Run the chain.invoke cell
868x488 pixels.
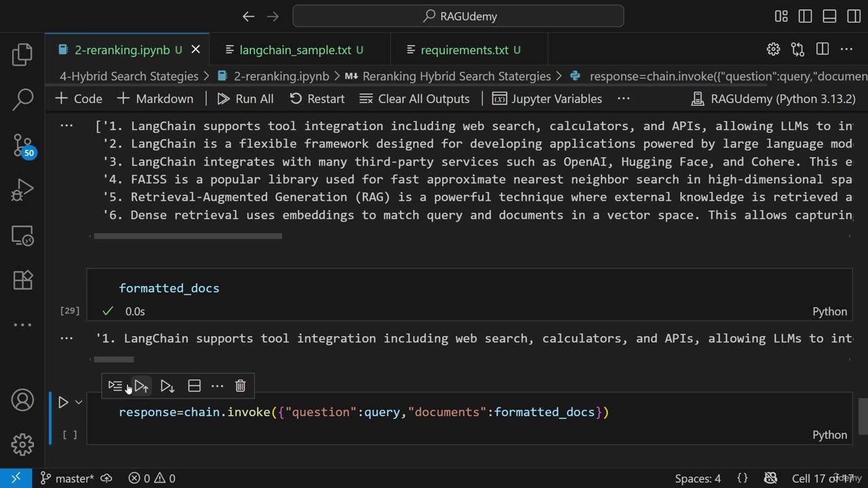coord(63,403)
